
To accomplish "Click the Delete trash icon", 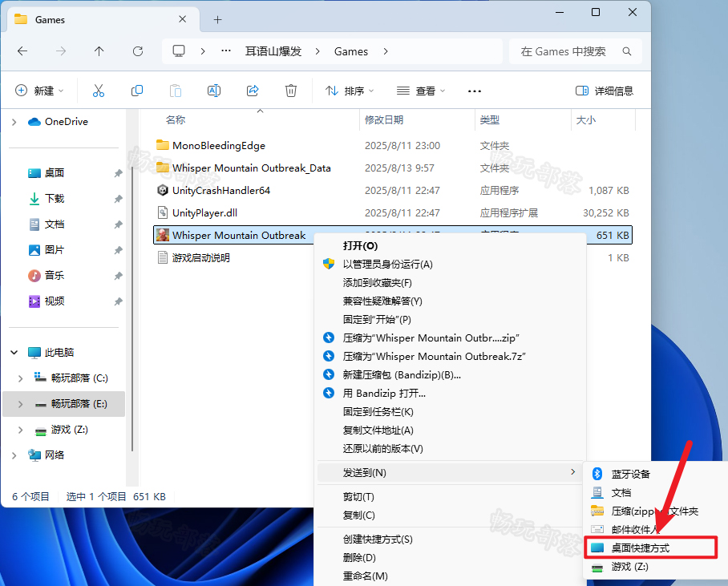I will pyautogui.click(x=291, y=91).
